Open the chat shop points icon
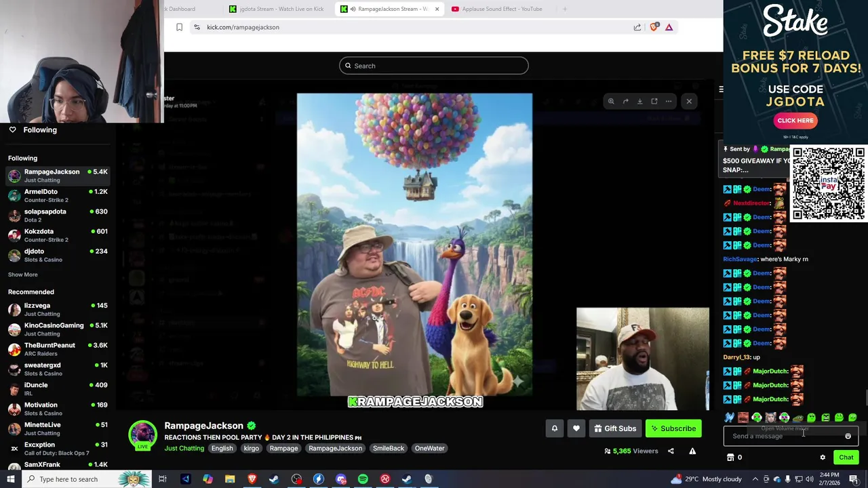The width and height of the screenshot is (868, 488). pos(730,457)
